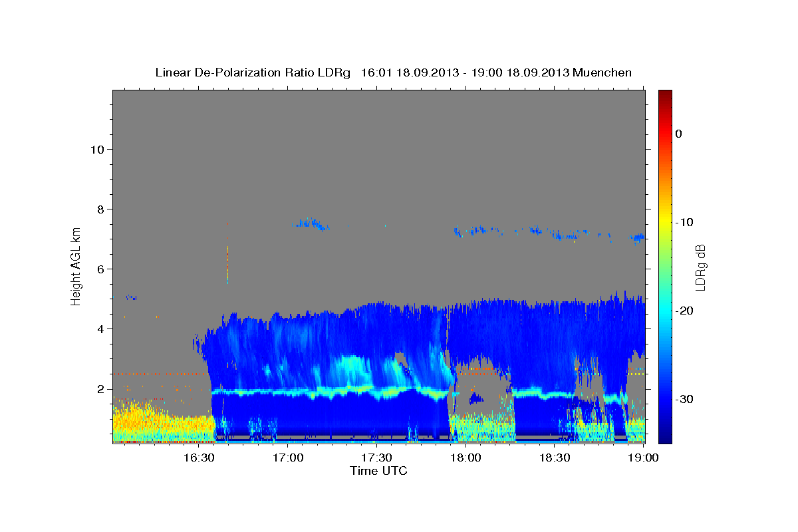Click the 'LDRg dB' colorbar label
The width and height of the screenshot is (798, 532).
(x=700, y=267)
